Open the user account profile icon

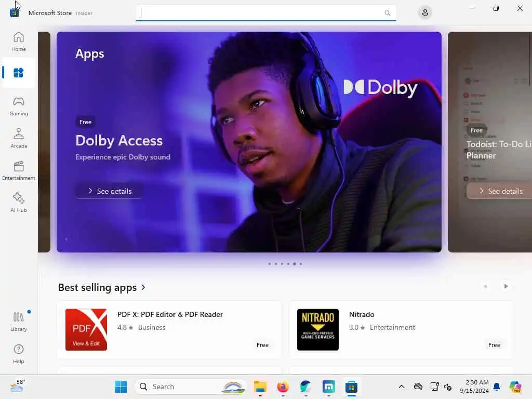[425, 13]
